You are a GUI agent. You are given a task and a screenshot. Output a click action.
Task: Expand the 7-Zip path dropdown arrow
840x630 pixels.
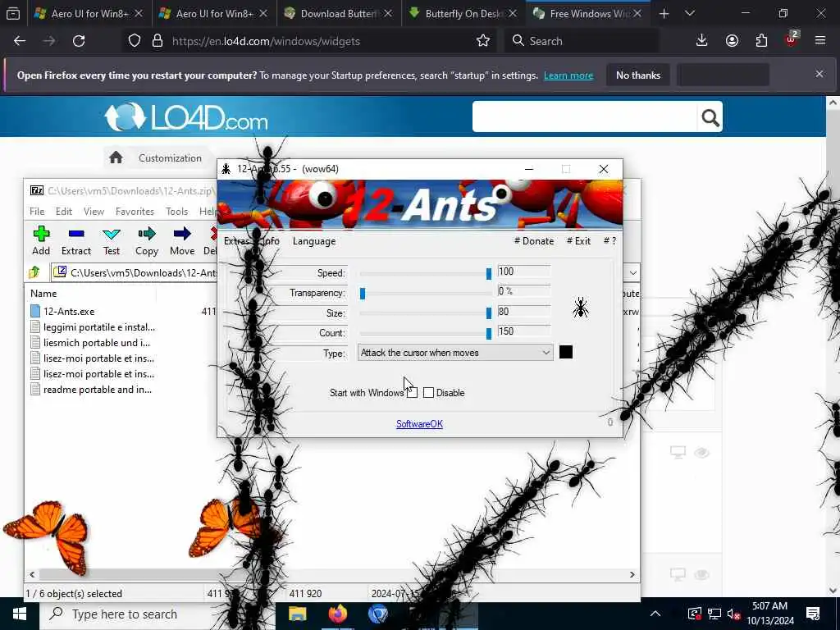click(632, 272)
